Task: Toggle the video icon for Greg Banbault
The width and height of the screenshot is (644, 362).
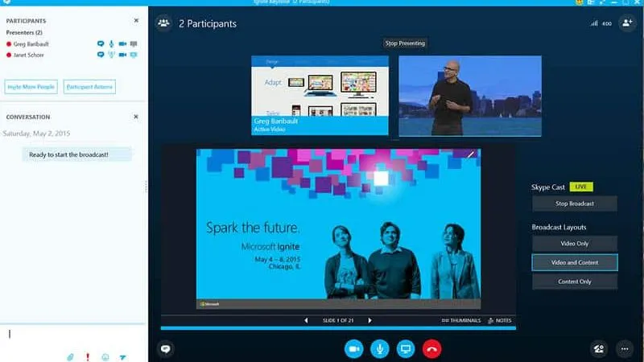Action: click(122, 43)
